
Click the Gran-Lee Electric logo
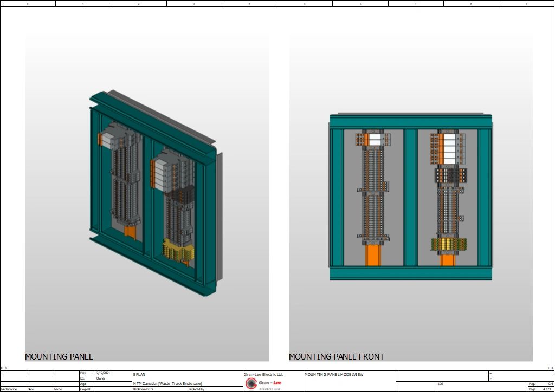[x=263, y=384]
